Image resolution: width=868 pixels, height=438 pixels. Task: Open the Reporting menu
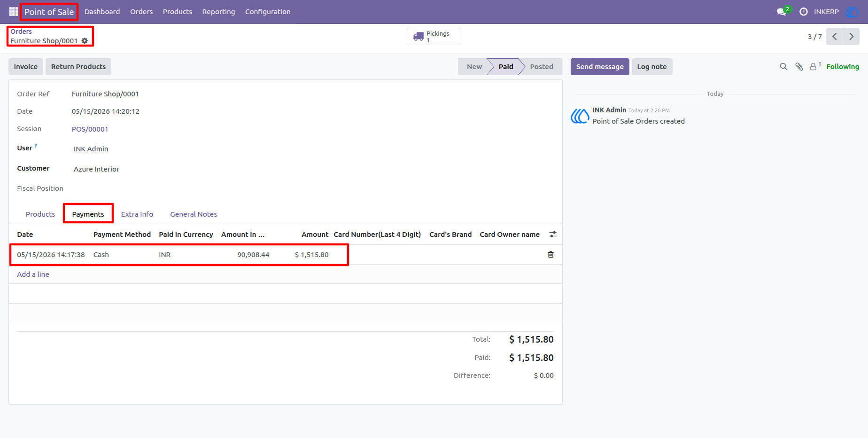(218, 12)
